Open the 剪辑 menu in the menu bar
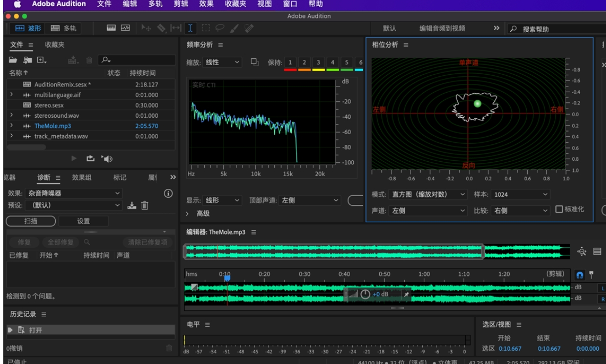Screen dimensions: 606x364 point(181,4)
